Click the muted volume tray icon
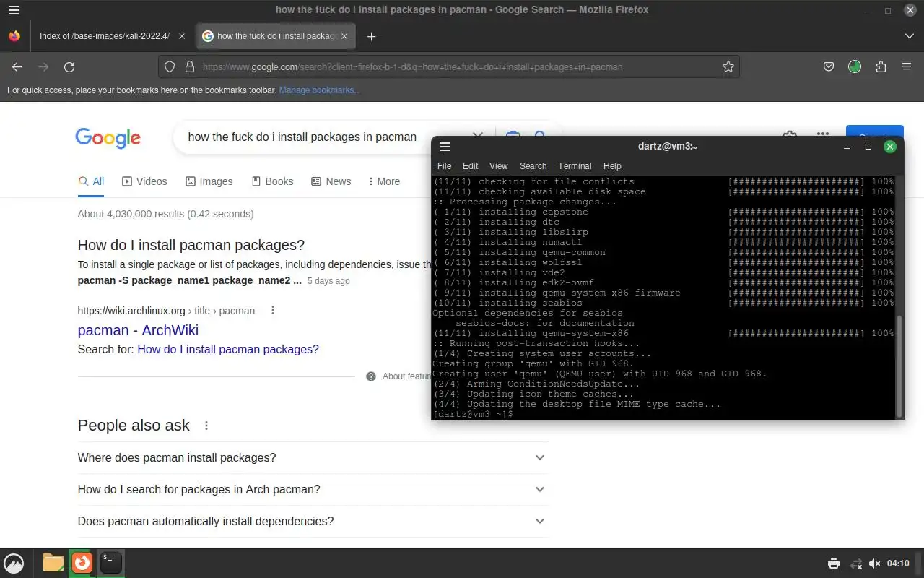The image size is (924, 578). click(874, 564)
